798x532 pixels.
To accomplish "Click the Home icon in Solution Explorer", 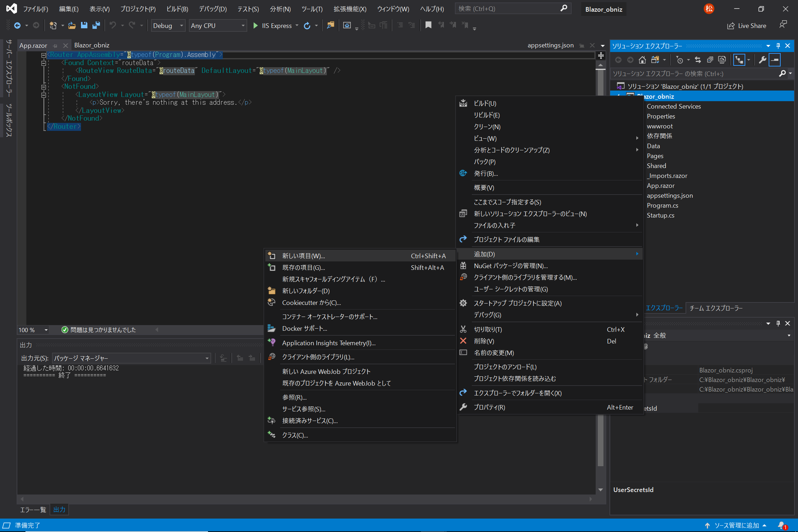I will click(x=642, y=60).
